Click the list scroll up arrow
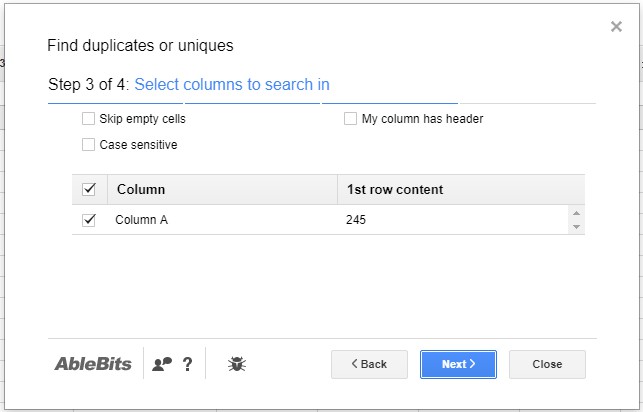This screenshot has width=643, height=412. point(575,213)
